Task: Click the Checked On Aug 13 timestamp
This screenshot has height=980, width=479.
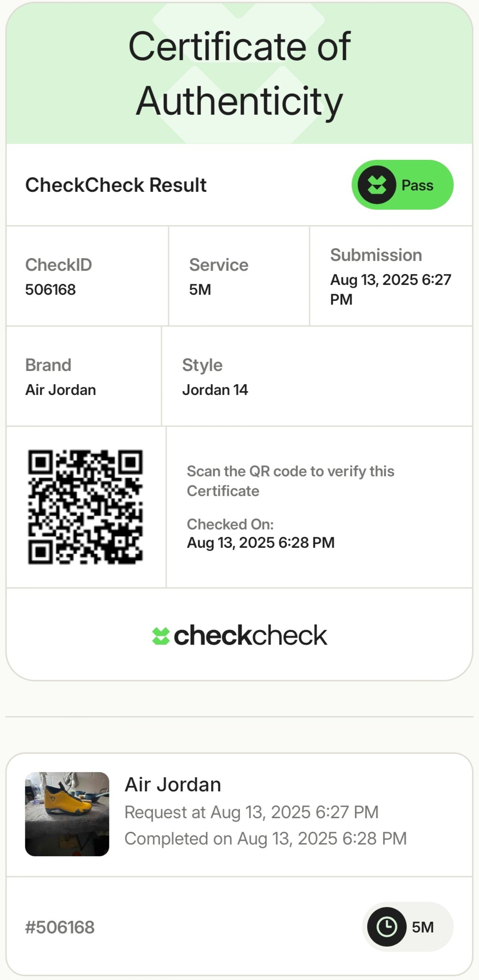Action: tap(260, 543)
